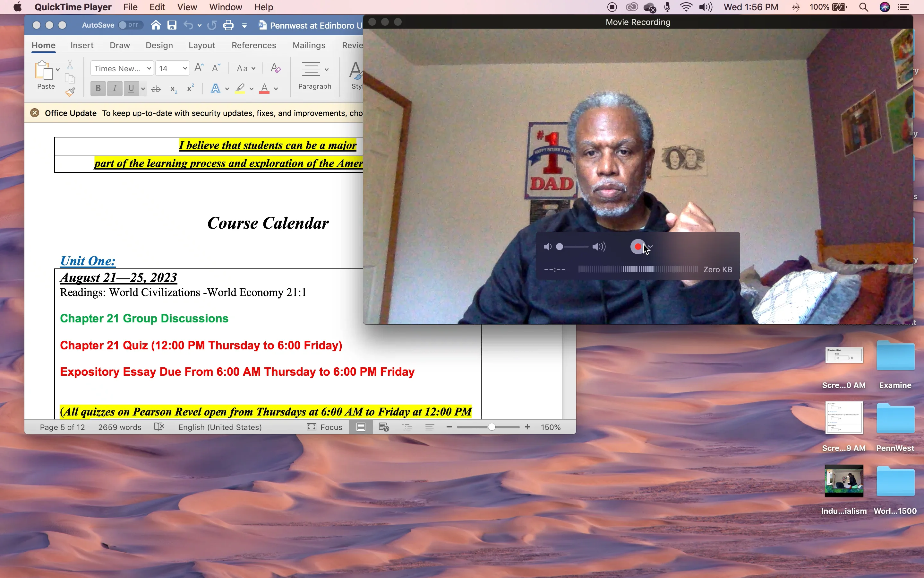
Task: Apply subscript formatting
Action: pos(173,90)
